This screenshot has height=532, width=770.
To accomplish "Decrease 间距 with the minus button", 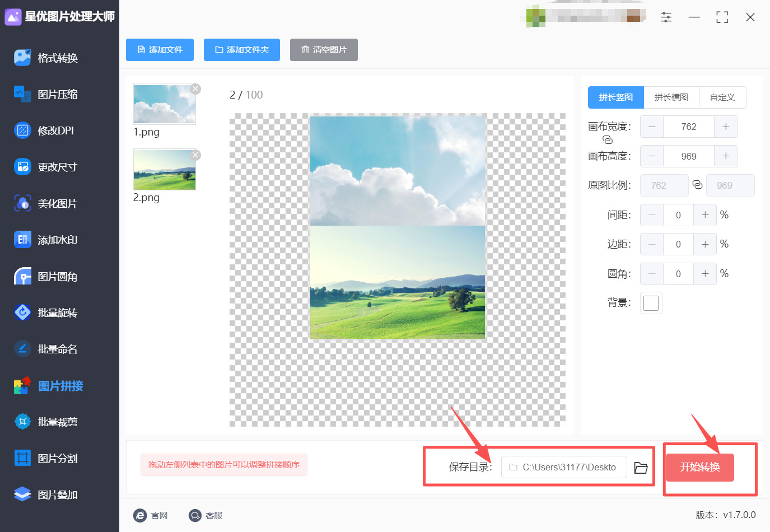I will [652, 215].
